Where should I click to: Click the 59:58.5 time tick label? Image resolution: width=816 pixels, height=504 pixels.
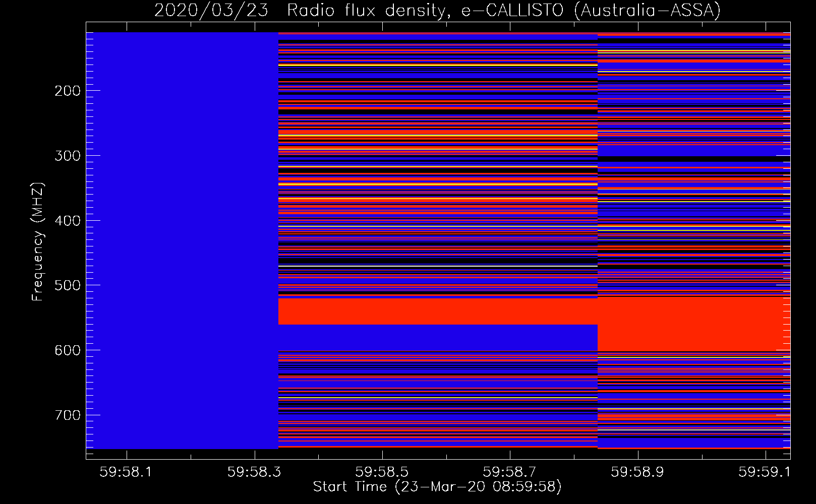pyautogui.click(x=382, y=472)
